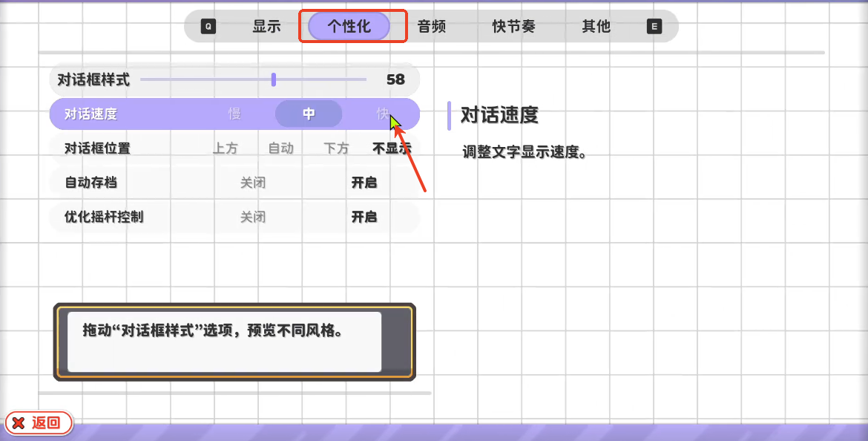The width and height of the screenshot is (868, 441).
Task: Click the 对话框样式 slider track
Action: [x=254, y=79]
